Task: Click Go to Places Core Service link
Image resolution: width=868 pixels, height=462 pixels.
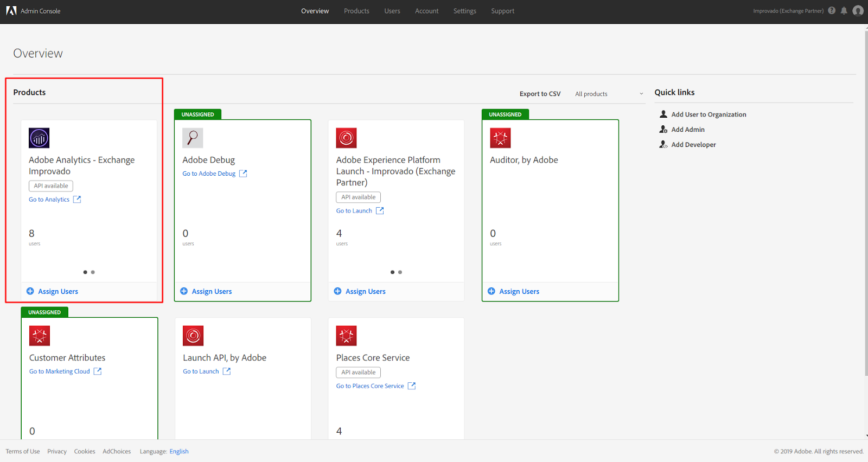Action: (x=370, y=386)
